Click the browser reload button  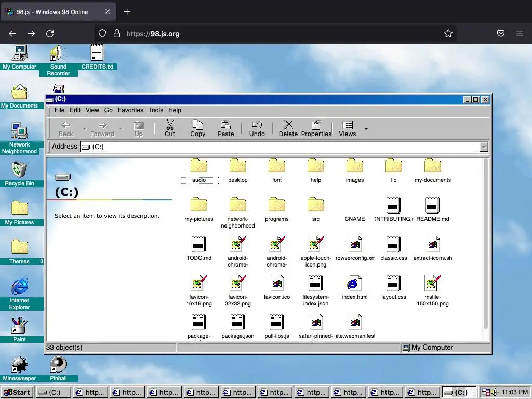[50, 34]
